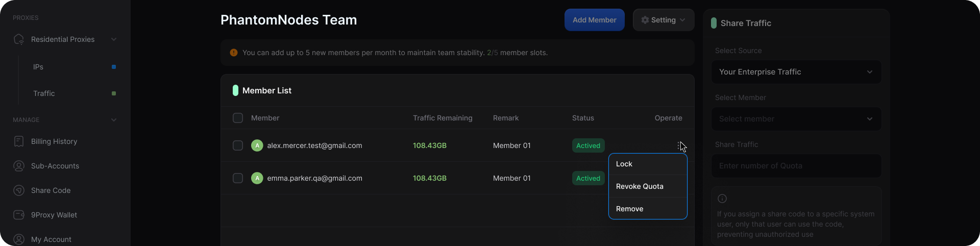
Task: Click the Sub-Accounts user icon
Action: (19, 166)
